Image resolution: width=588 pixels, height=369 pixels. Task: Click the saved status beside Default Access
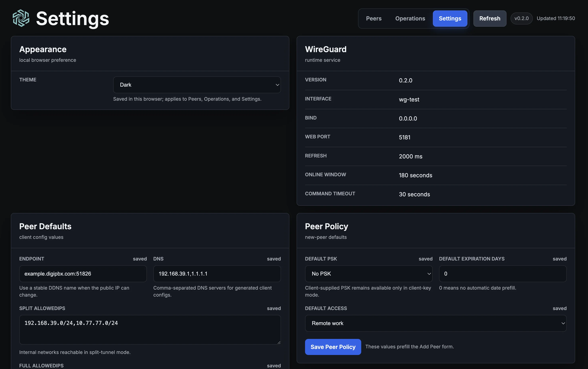[x=560, y=308]
